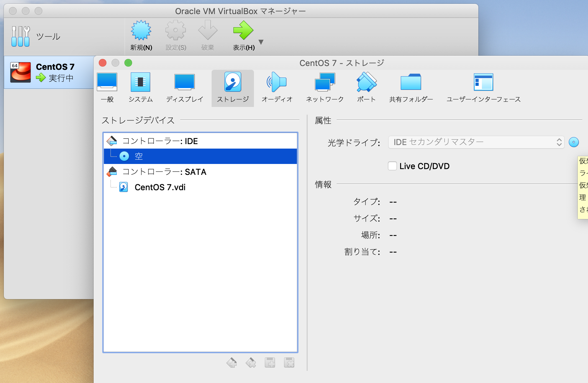This screenshot has width=588, height=383.
Task: Open the システム system settings tab
Action: point(140,88)
